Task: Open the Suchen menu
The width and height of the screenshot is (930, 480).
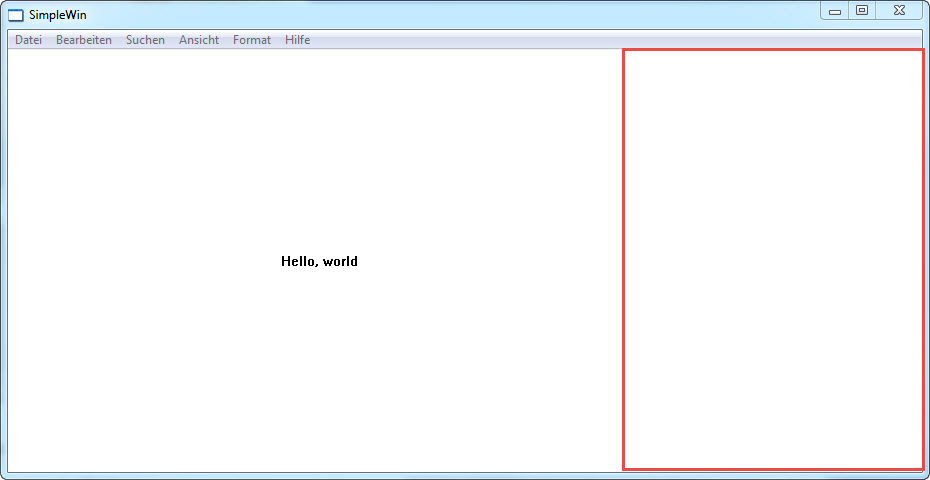Action: pyautogui.click(x=145, y=40)
